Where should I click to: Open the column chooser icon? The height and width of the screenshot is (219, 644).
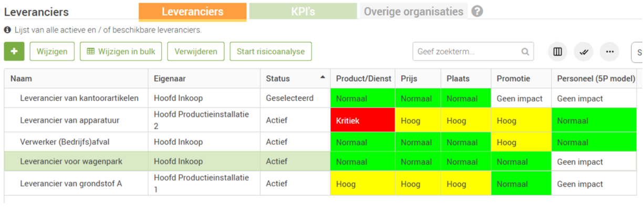558,52
